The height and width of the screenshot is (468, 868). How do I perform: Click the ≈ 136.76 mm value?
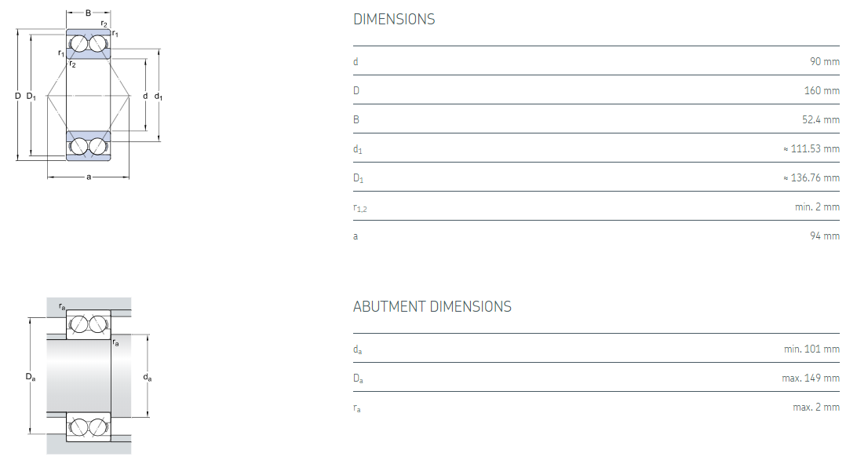click(811, 178)
